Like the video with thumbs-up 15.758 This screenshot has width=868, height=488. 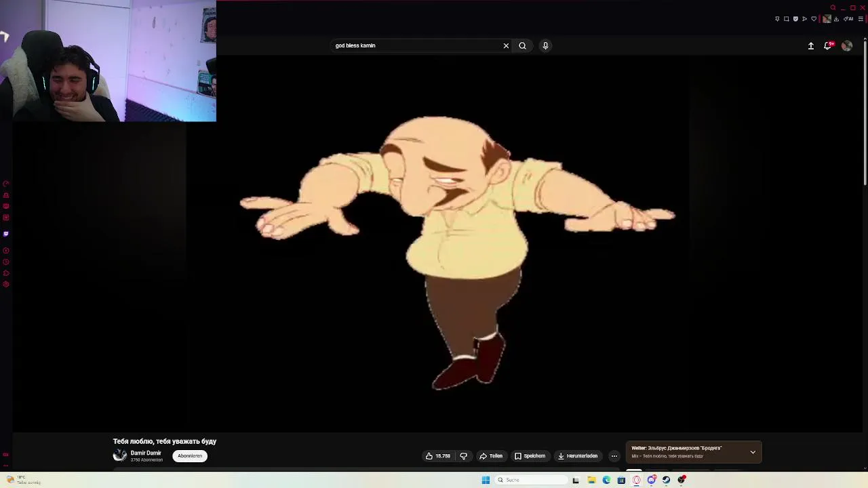tap(438, 456)
